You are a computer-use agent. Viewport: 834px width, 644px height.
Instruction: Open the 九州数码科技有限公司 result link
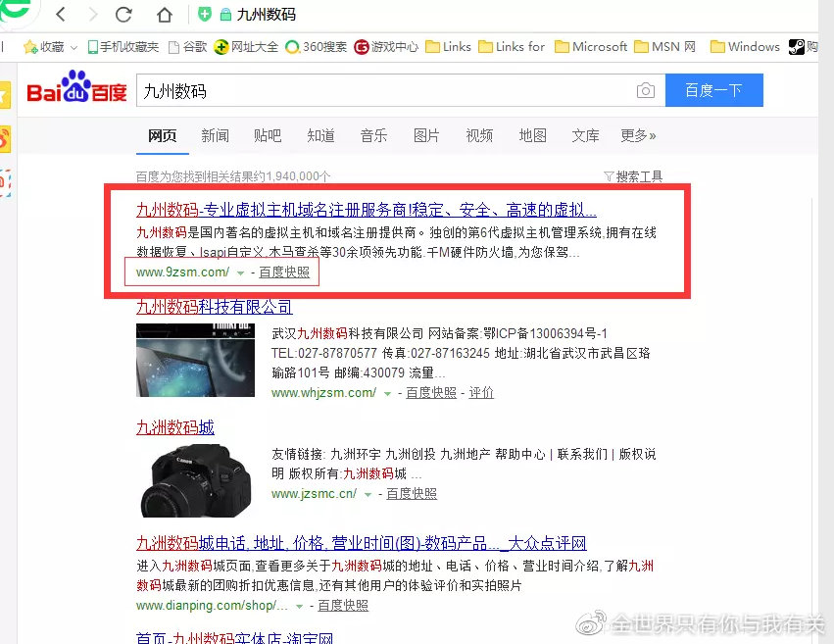coord(214,307)
